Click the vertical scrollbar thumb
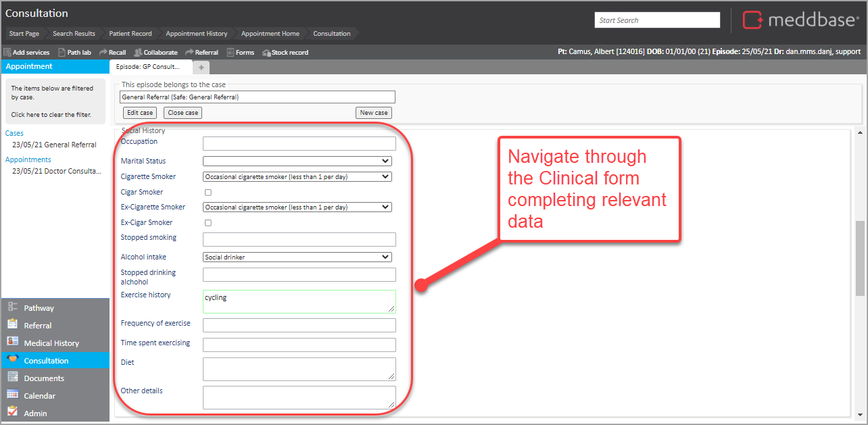This screenshot has height=425, width=868. pyautogui.click(x=860, y=257)
